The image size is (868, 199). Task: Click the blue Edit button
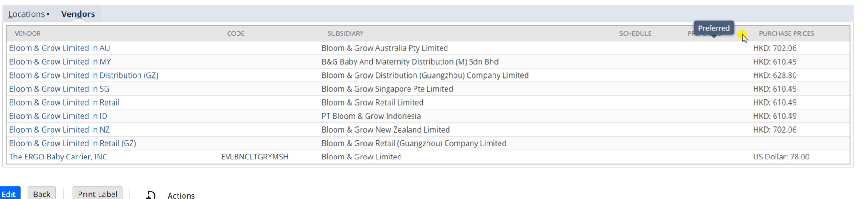(9, 193)
